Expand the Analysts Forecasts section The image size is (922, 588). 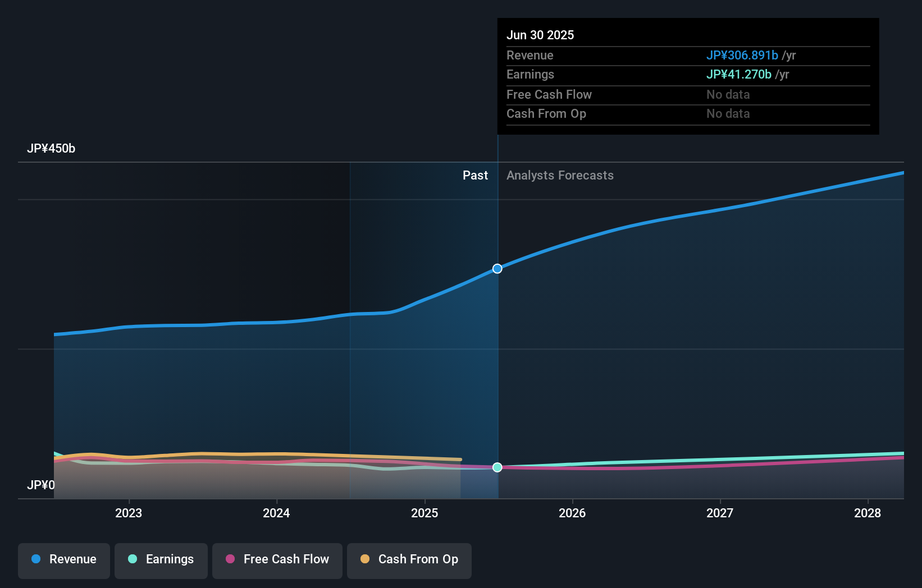[x=559, y=175]
